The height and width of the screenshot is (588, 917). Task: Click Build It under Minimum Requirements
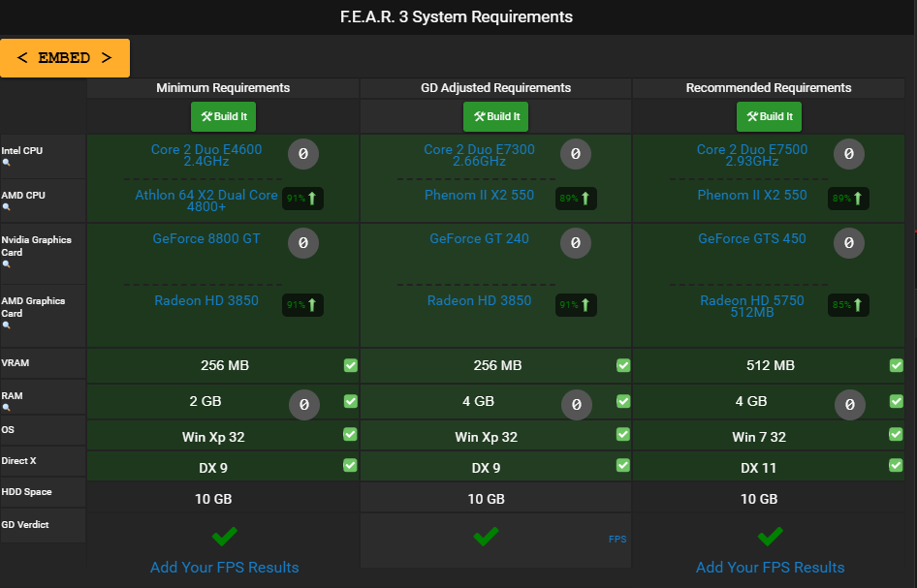pos(223,116)
